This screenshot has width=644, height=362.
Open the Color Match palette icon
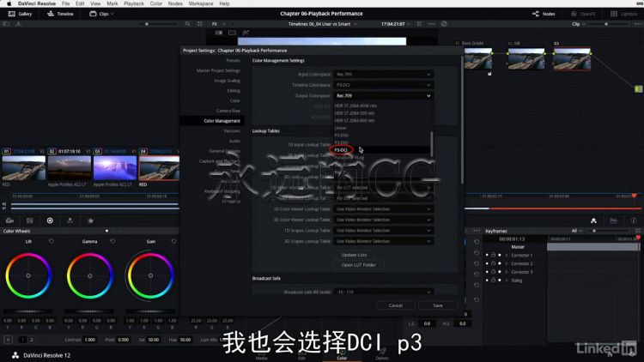29,220
